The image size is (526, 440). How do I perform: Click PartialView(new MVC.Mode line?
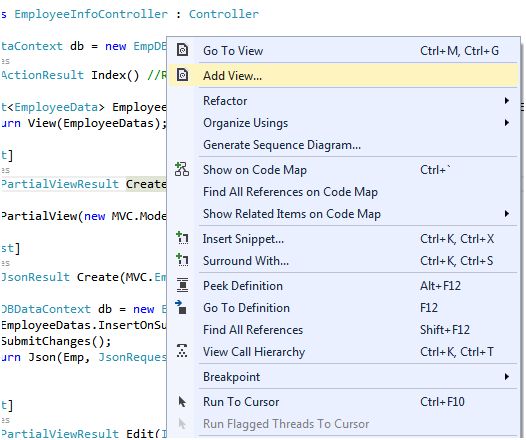coord(84,216)
